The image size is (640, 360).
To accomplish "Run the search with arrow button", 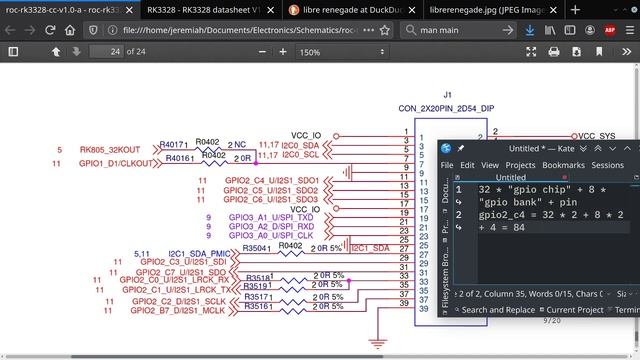I will pyautogui.click(x=507, y=30).
